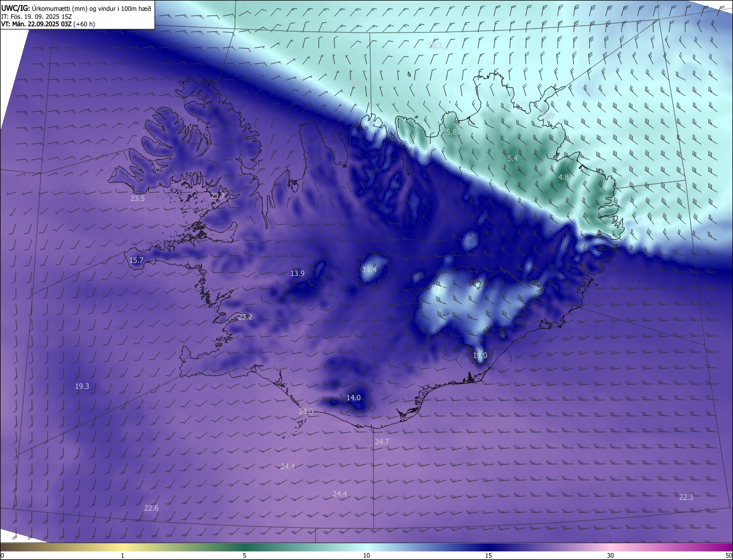Click the dark green segment of the color scale
Screen dimensions: 733x560
point(245,547)
